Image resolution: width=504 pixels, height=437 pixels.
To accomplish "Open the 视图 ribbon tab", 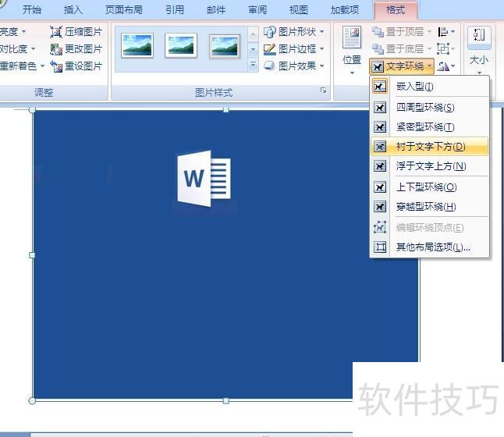I will [x=299, y=9].
